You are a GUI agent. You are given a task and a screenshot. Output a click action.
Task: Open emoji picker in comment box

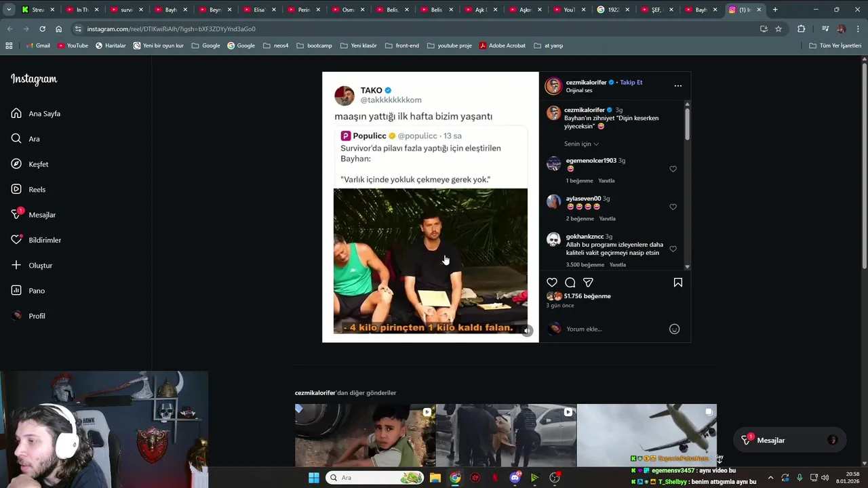pos(674,329)
